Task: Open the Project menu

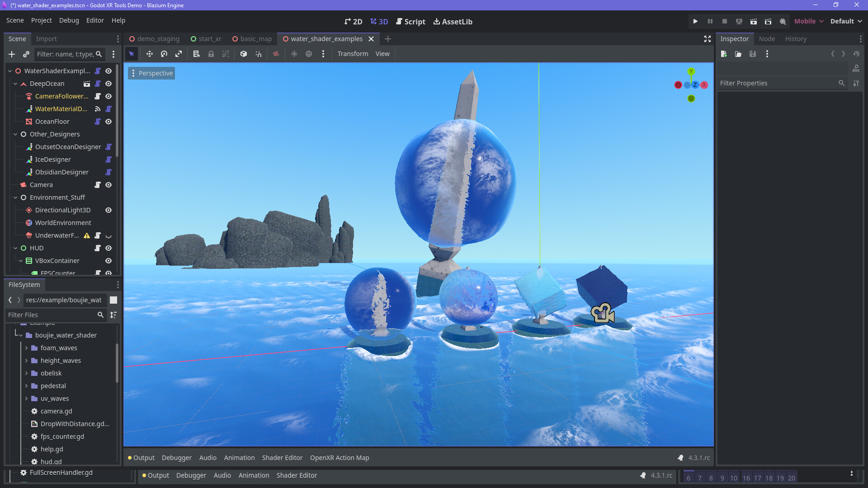Action: 41,20
